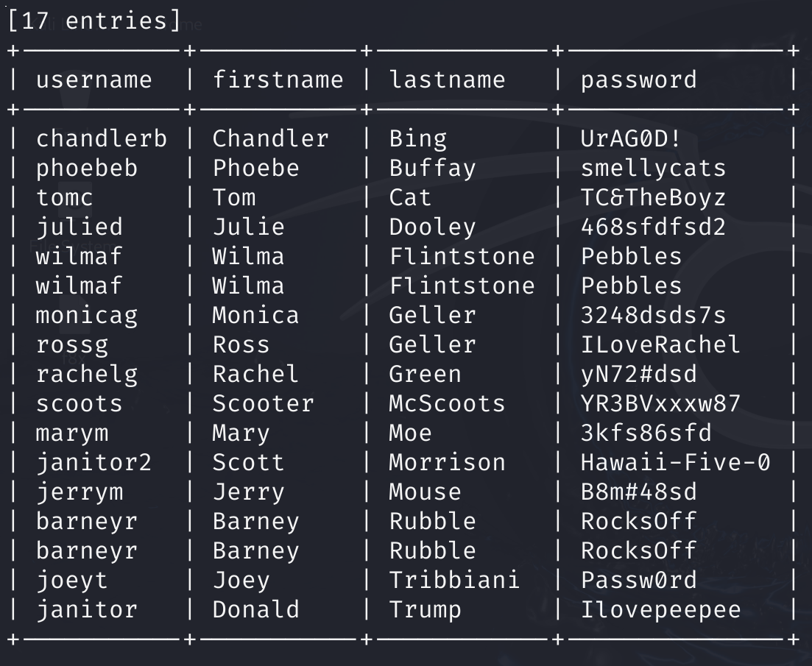Viewport: 812px width, 666px height.
Task: Click the 17 entries text
Action: (x=94, y=21)
